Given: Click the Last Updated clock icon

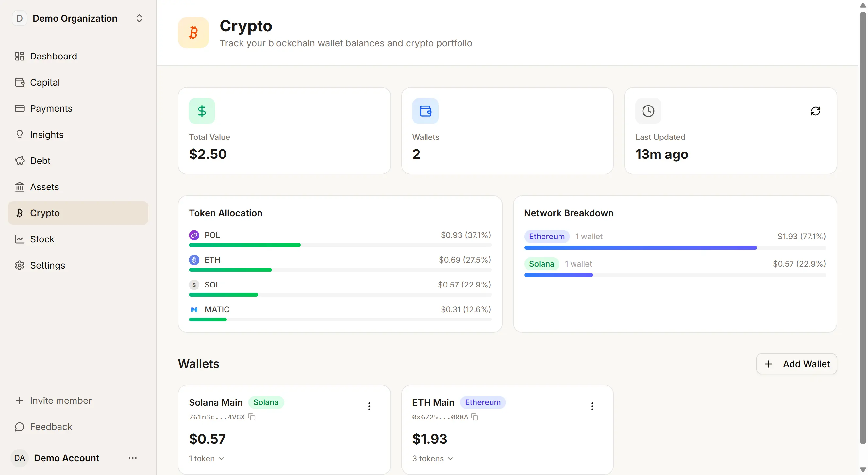Looking at the screenshot, I should pyautogui.click(x=648, y=111).
